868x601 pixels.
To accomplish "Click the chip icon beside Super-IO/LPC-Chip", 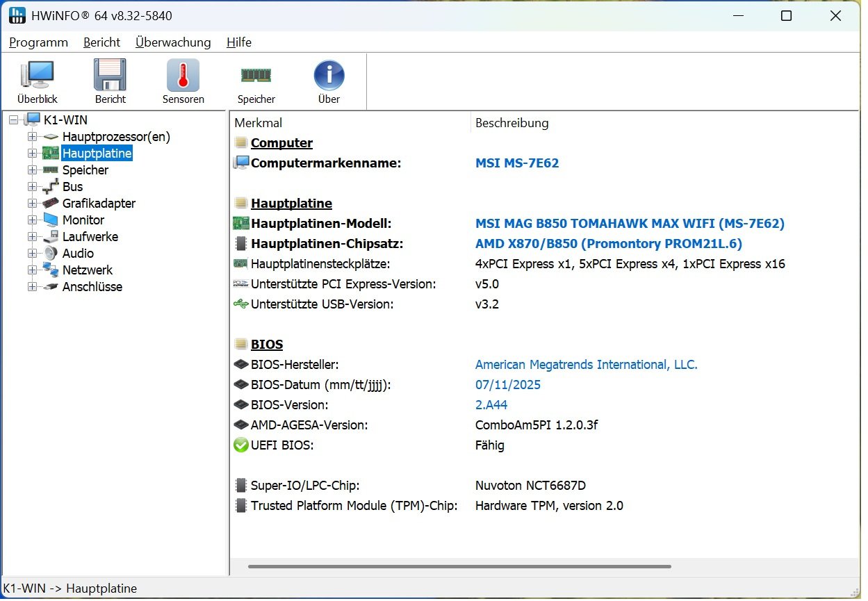I will tap(241, 486).
